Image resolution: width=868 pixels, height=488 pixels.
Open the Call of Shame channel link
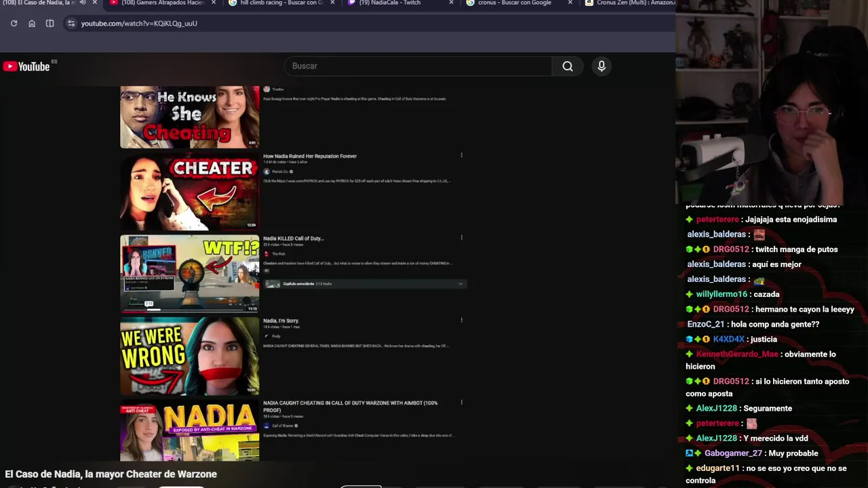click(x=283, y=426)
